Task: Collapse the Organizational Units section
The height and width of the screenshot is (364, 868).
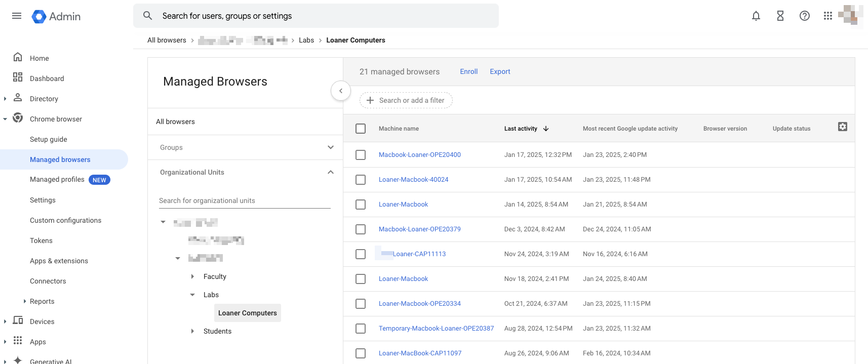Action: point(330,172)
